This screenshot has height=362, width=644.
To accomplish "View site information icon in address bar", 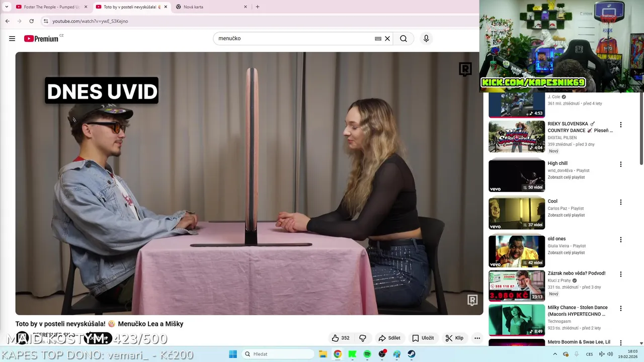I will click(46, 21).
